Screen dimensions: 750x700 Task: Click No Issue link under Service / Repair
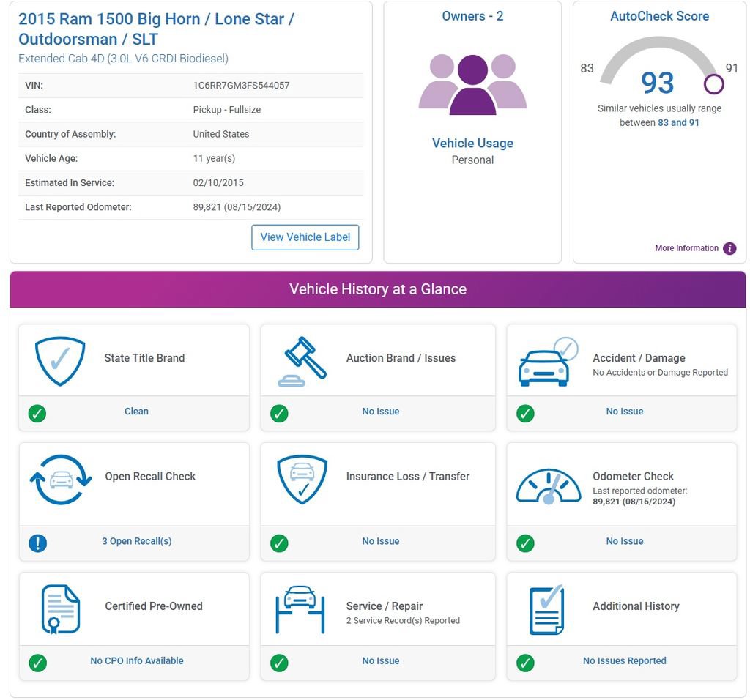pos(381,660)
